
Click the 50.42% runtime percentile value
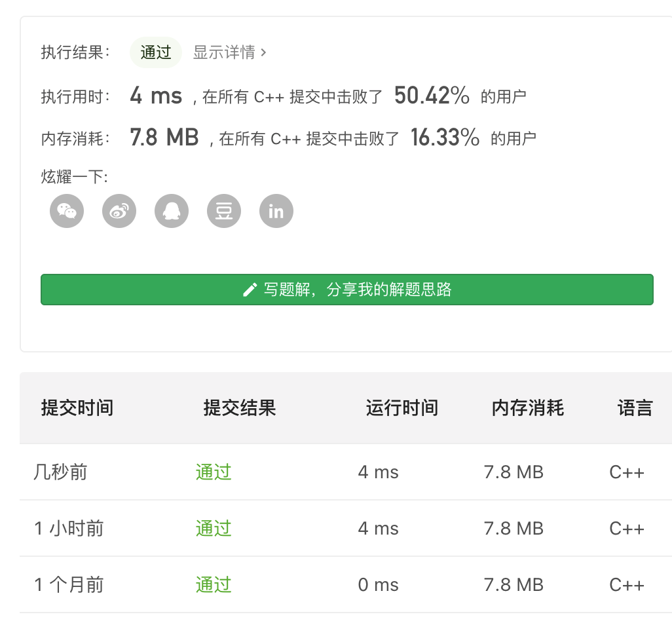point(432,96)
